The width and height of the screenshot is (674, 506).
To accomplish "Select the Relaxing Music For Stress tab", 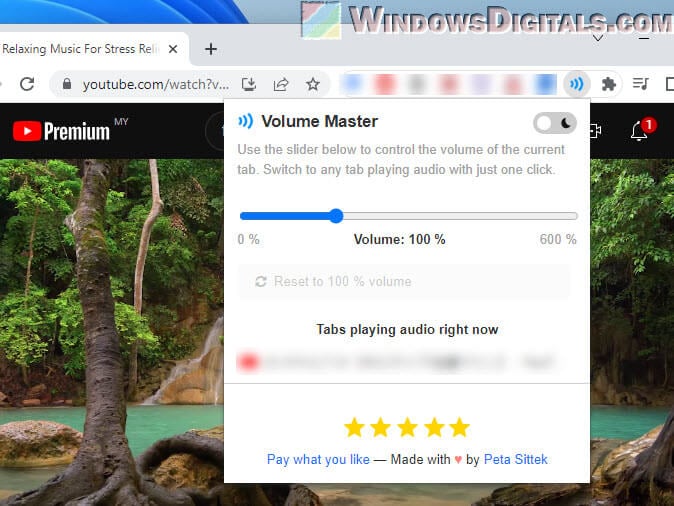I will [81, 49].
